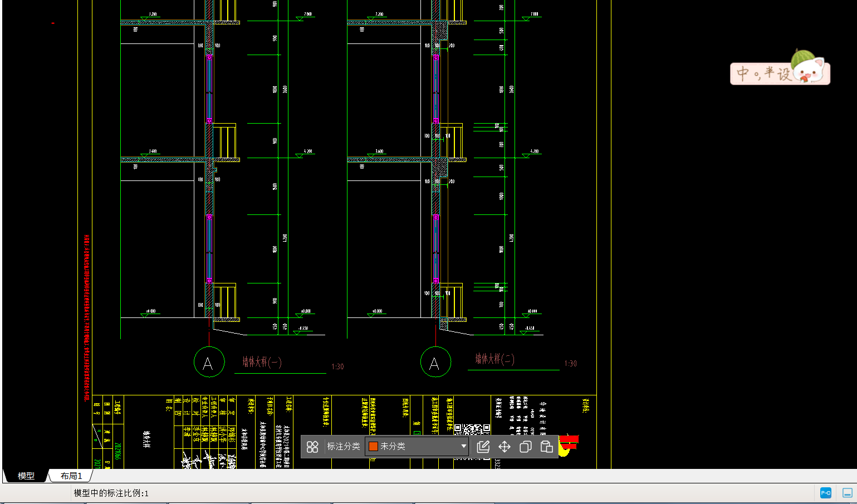857x504 pixels.
Task: Click axis bubble A under 墙体大样(一)
Action: tap(209, 362)
